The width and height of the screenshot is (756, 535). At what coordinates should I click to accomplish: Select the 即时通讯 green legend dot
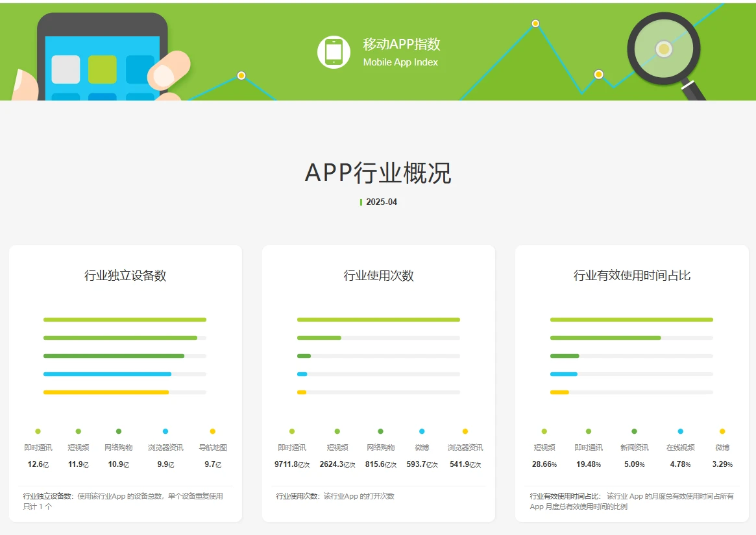(38, 431)
